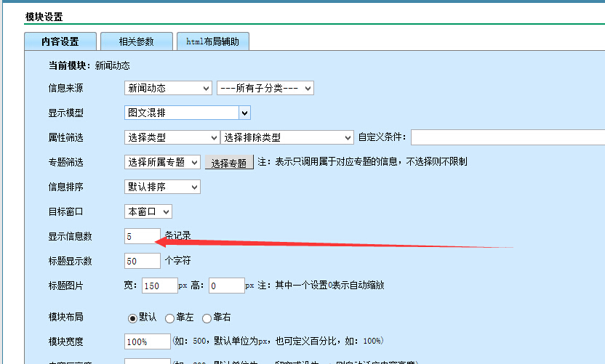This screenshot has height=364, width=605.
Task: Click the title image width field
Action: [160, 286]
